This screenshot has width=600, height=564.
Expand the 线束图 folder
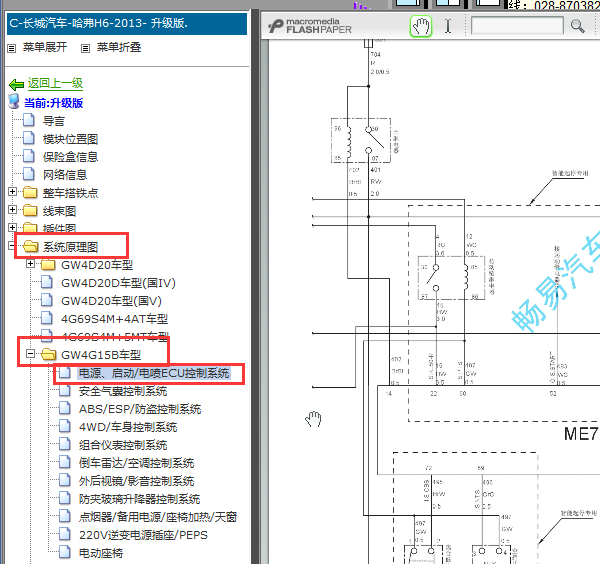pyautogui.click(x=13, y=209)
